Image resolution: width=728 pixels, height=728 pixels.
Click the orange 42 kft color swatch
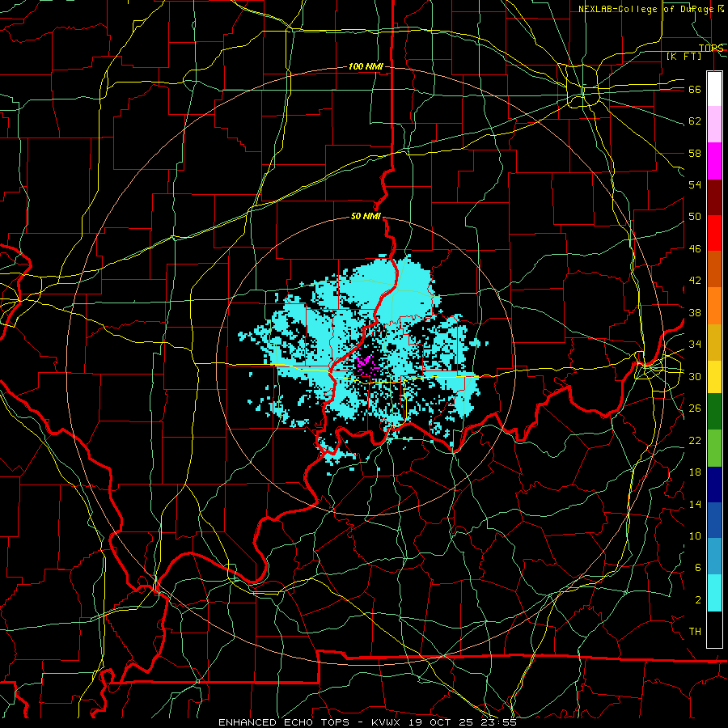714,305
